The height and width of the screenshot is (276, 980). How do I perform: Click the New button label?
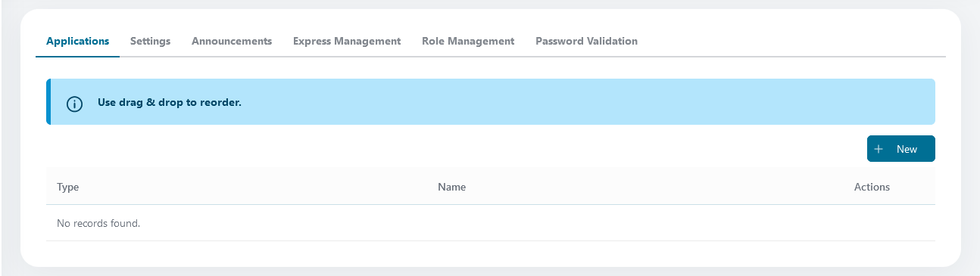click(x=907, y=149)
